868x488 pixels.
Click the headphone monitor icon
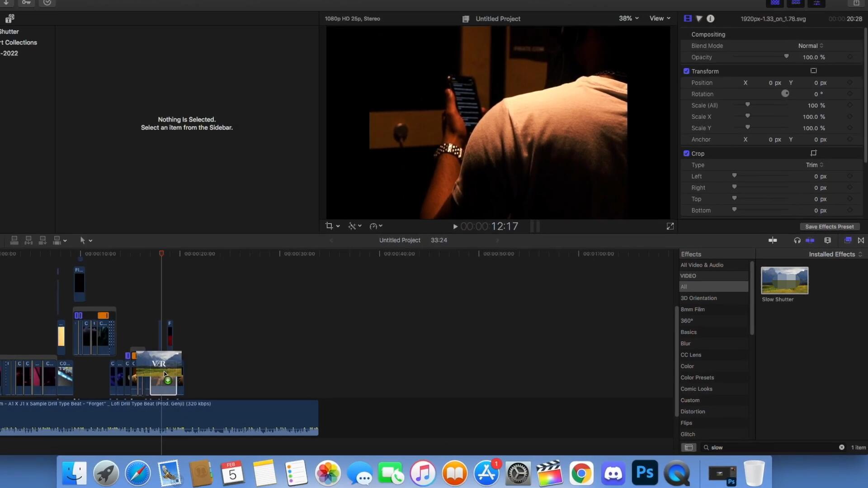[797, 240]
